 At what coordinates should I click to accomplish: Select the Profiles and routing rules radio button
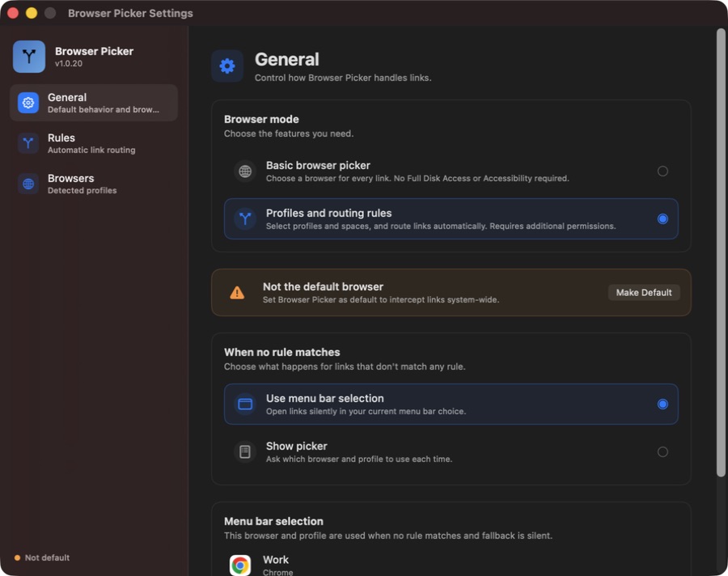tap(662, 218)
